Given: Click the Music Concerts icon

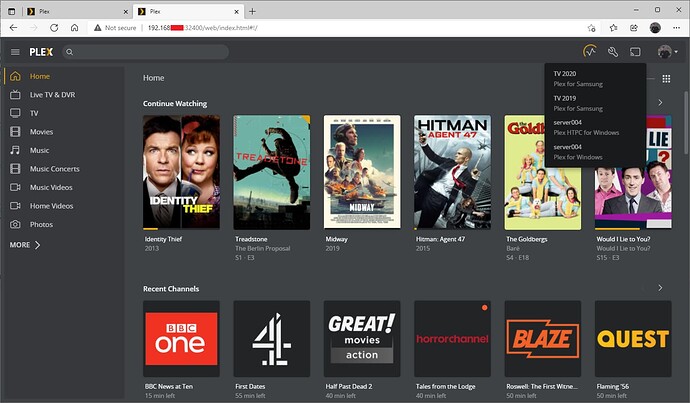Looking at the screenshot, I should point(15,169).
